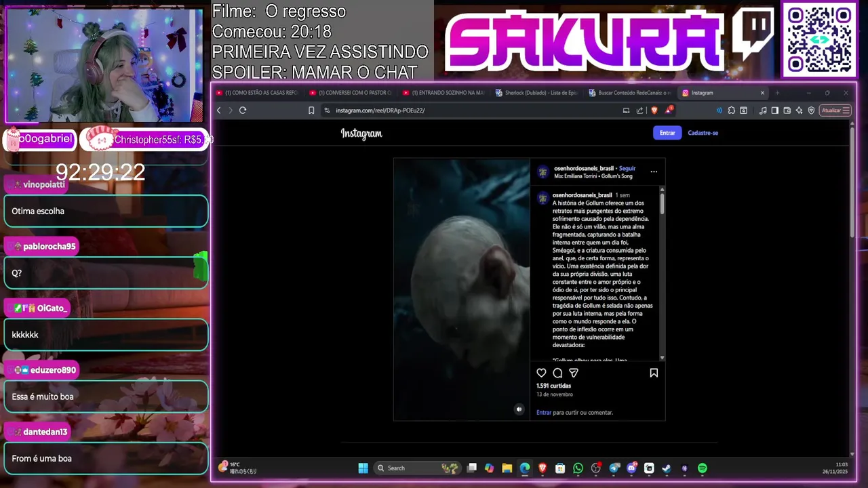
Task: Open File Explorer from the taskbar
Action: (x=507, y=468)
